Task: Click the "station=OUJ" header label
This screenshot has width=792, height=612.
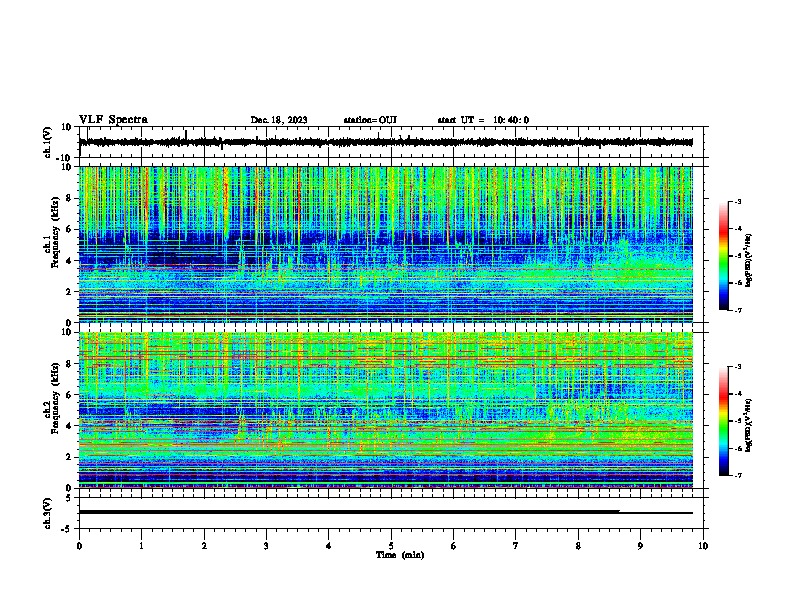Action: pos(370,120)
